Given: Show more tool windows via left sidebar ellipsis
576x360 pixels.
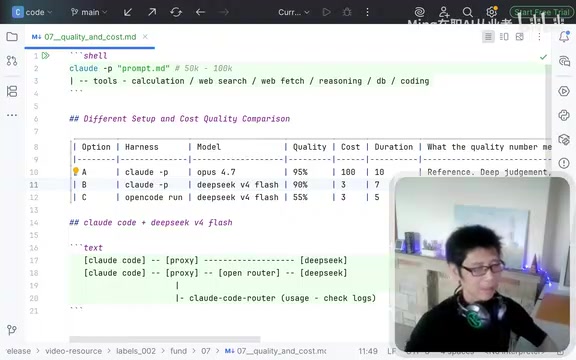Looking at the screenshot, I should pos(12,115).
